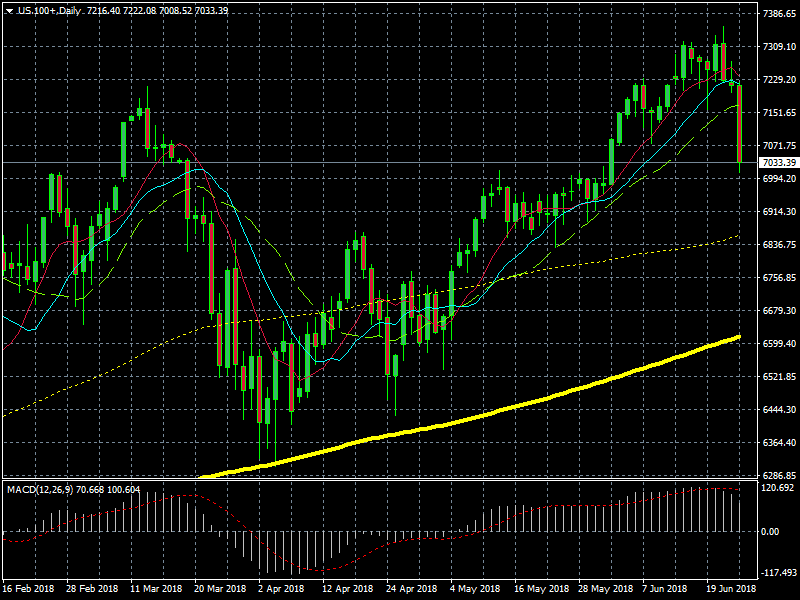
Task: Click the 6836.75 price scale label
Action: point(778,244)
